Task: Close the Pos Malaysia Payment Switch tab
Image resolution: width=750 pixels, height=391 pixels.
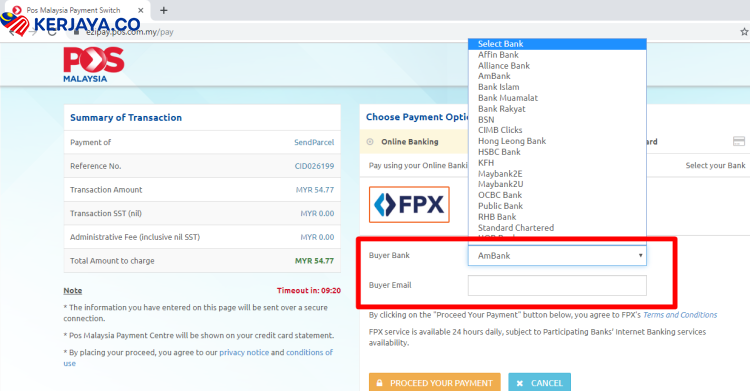Action: [141, 10]
